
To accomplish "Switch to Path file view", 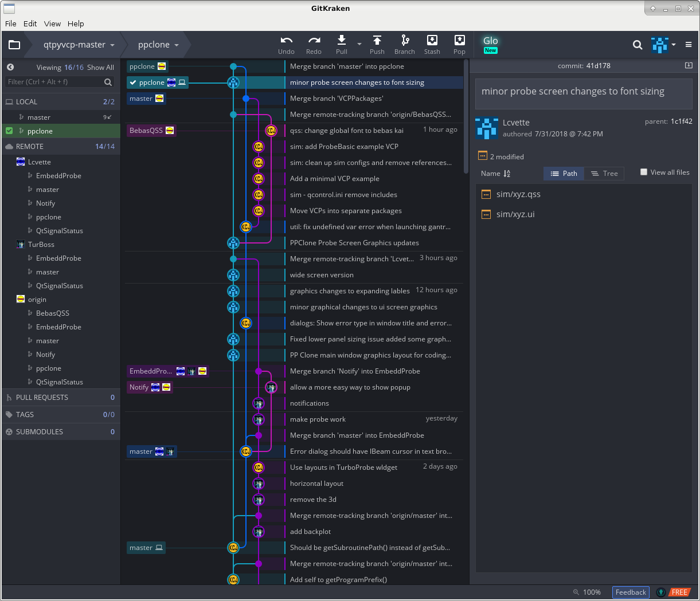I will click(564, 174).
